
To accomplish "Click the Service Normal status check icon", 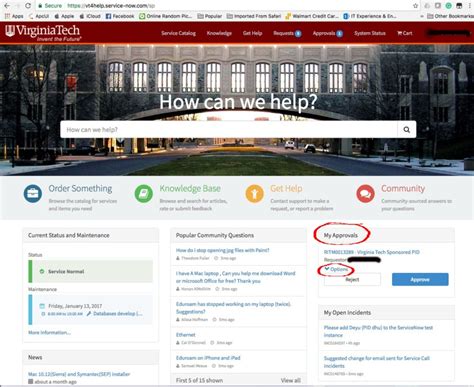I will click(42, 271).
